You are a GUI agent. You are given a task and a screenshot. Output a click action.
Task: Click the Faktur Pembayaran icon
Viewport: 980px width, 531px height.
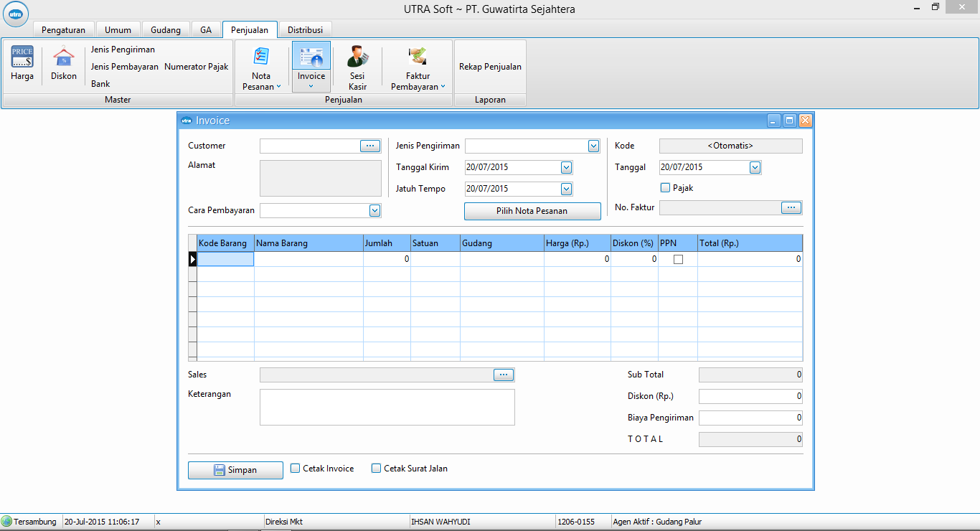pos(418,57)
